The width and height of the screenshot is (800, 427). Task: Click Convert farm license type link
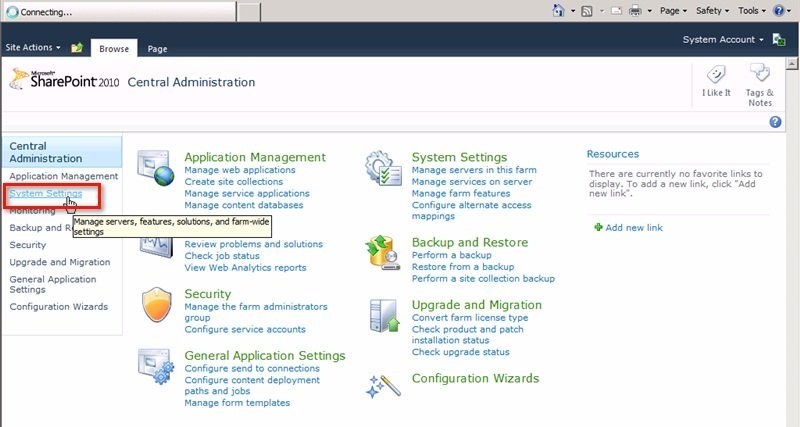(470, 317)
